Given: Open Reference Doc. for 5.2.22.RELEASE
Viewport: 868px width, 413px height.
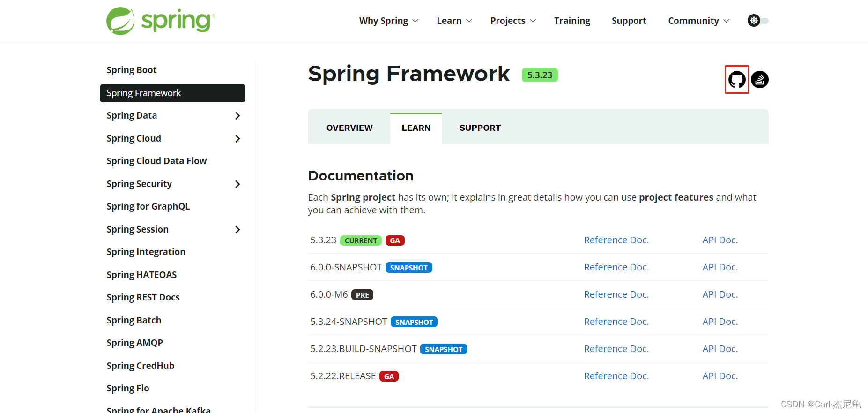Looking at the screenshot, I should [616, 376].
